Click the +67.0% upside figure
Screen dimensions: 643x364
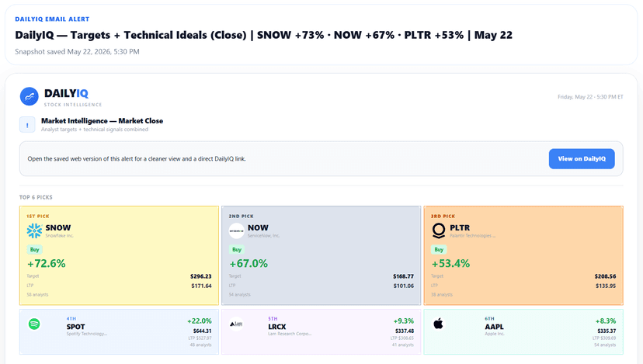[x=249, y=263]
